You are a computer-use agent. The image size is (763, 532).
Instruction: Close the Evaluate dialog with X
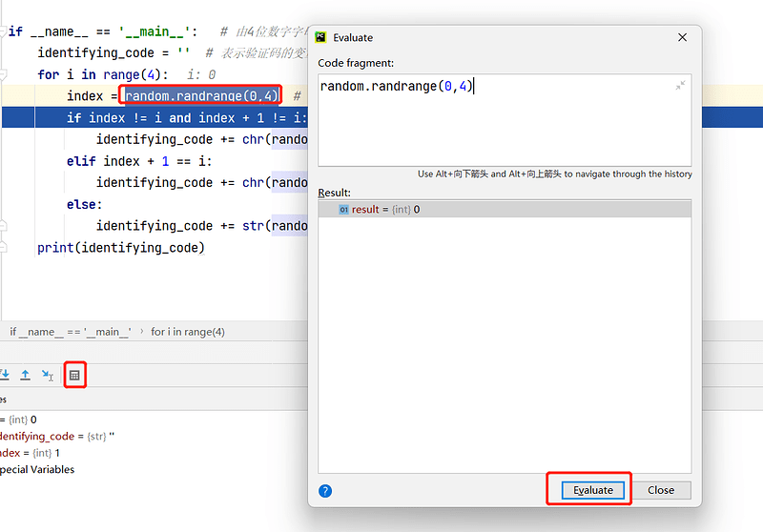click(682, 37)
